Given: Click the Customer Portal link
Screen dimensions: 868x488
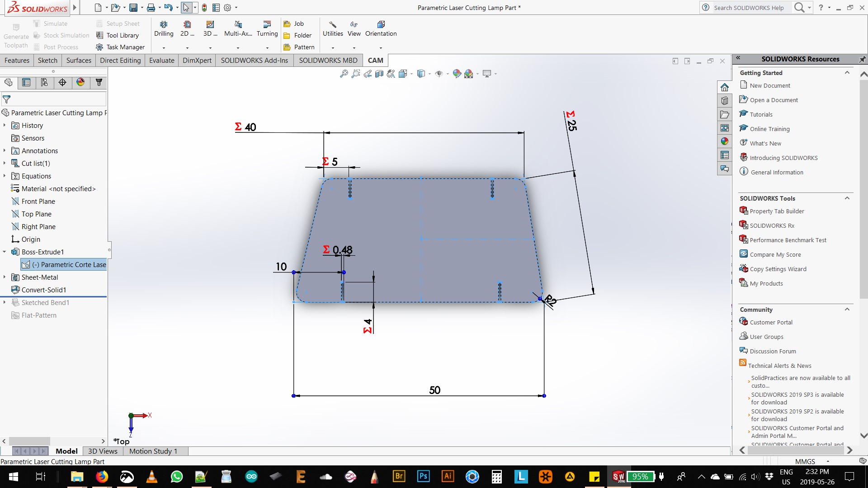Looking at the screenshot, I should [771, 322].
